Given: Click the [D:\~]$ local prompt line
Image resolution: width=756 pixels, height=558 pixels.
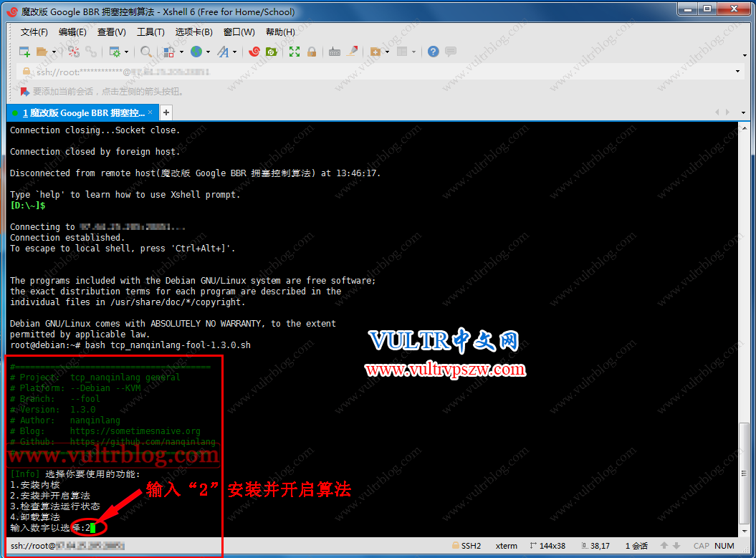Looking at the screenshot, I should 27,206.
